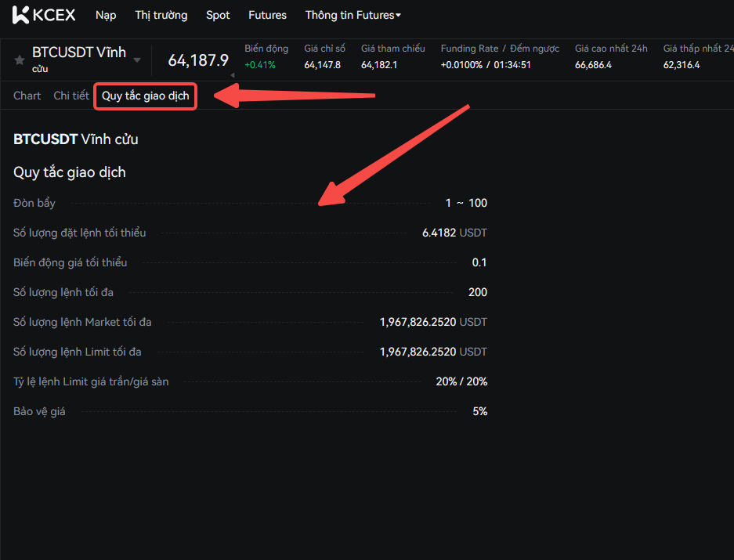Viewport: 734px width, 560px height.
Task: Click the BTCUSDT Vĩnh cửu pair name
Action: [78, 53]
